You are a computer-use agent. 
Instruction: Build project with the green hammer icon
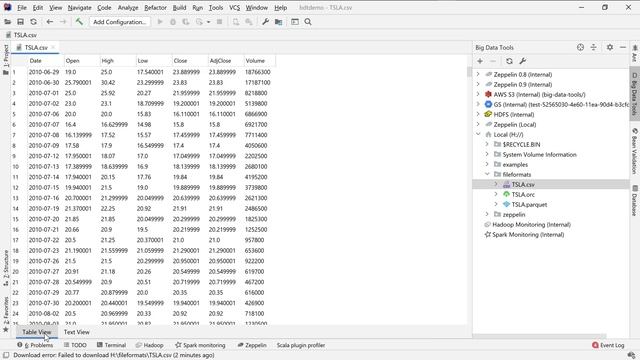[79, 22]
